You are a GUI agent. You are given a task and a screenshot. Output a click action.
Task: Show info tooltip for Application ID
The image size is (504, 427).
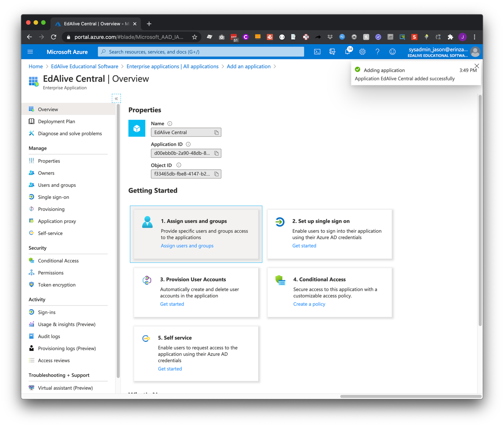coord(188,144)
